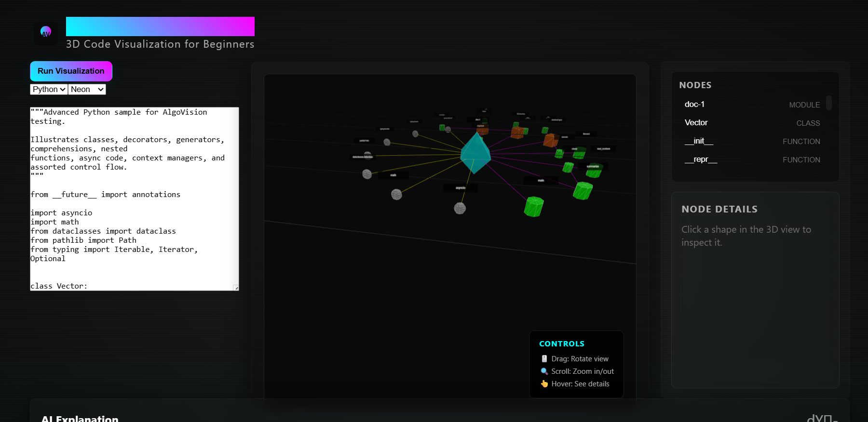Click the 'from pathlib import Path' line
The height and width of the screenshot is (422, 868).
point(83,240)
